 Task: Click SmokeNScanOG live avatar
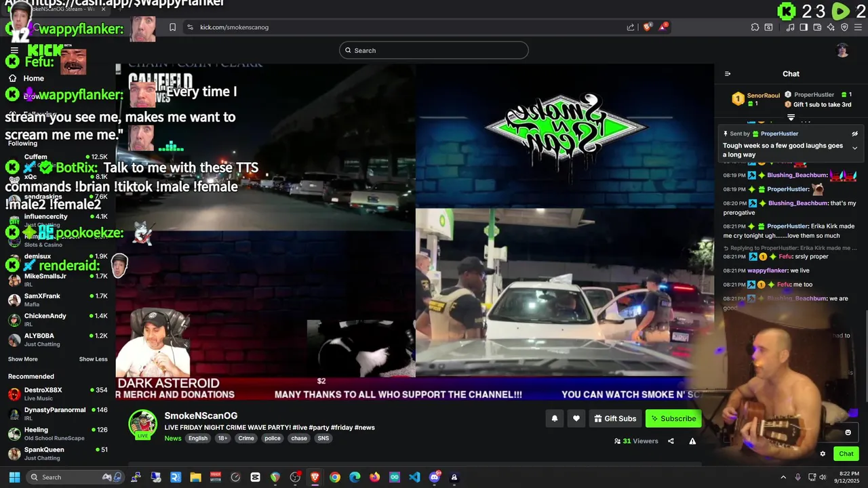142,424
